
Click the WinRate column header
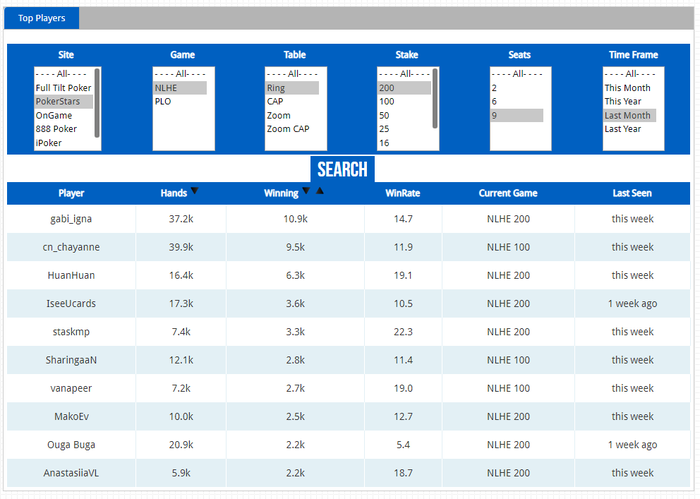tap(403, 193)
